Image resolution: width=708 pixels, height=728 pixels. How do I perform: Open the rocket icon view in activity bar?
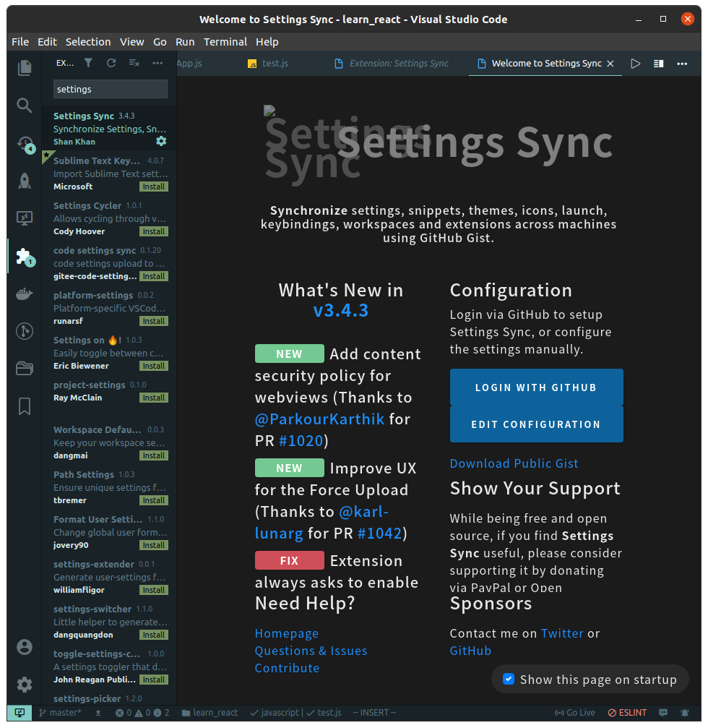24,181
